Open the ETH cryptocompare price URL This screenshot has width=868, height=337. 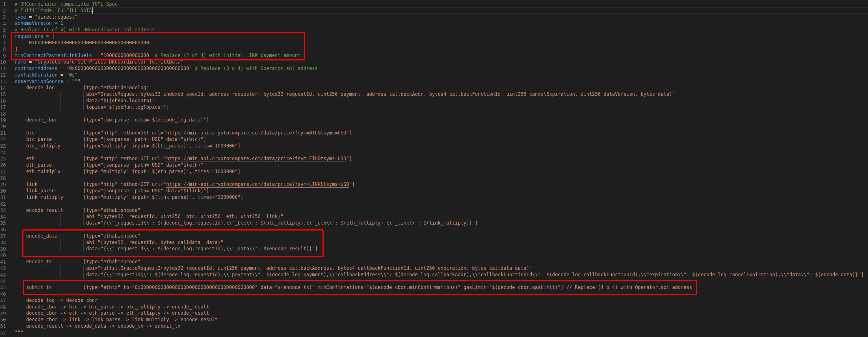(x=256, y=158)
